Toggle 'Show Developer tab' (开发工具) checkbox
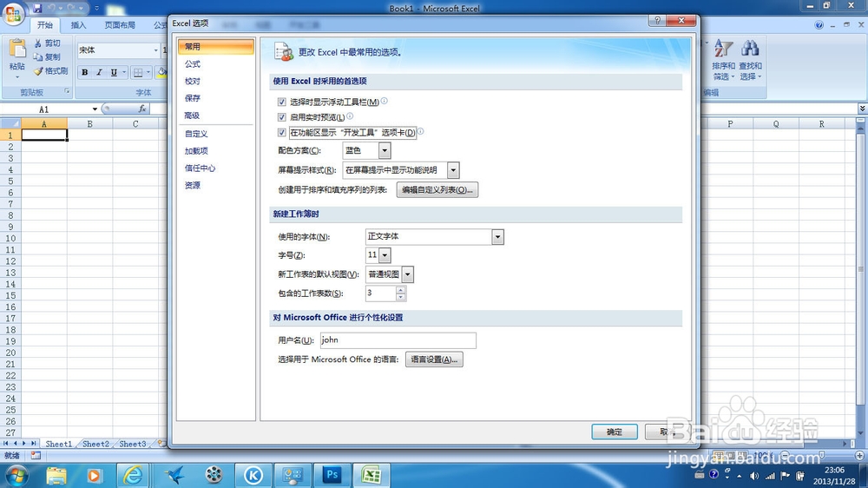 click(x=282, y=132)
